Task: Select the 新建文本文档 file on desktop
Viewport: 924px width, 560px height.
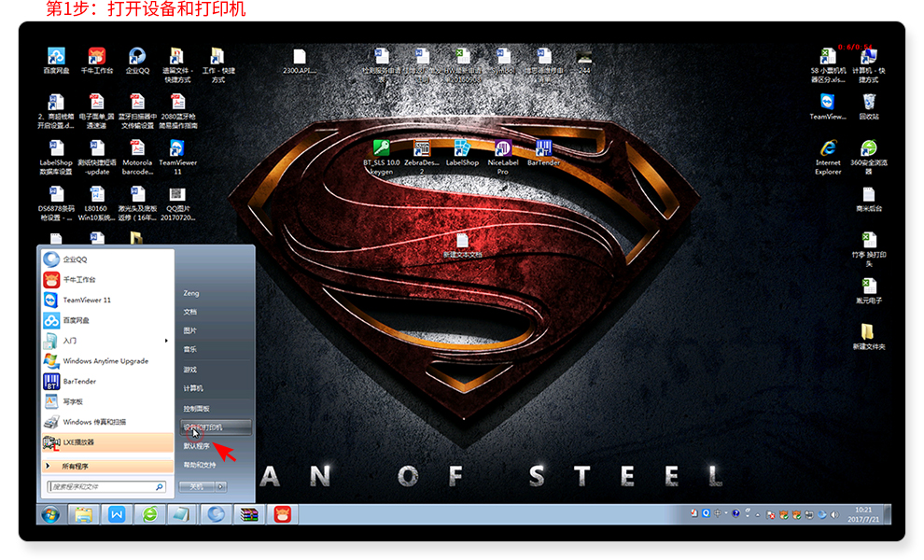Action: (x=463, y=245)
